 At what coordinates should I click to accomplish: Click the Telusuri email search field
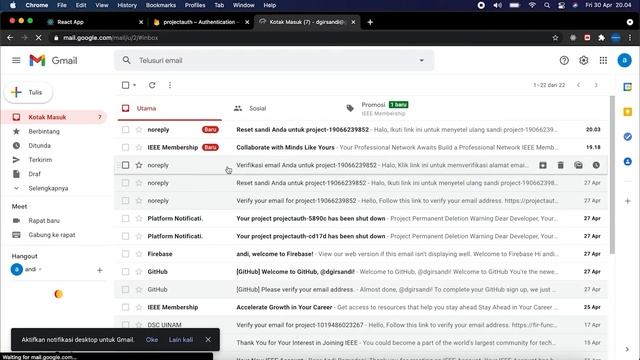pos(273,60)
